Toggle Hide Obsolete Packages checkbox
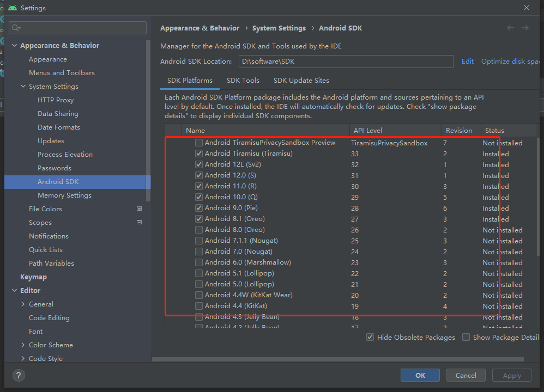This screenshot has height=392, width=544. coord(370,337)
